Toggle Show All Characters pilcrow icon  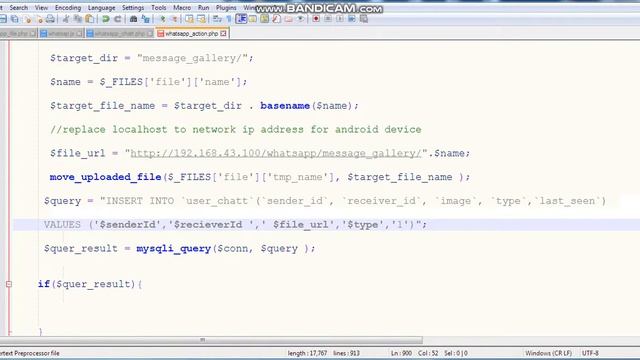(x=229, y=19)
